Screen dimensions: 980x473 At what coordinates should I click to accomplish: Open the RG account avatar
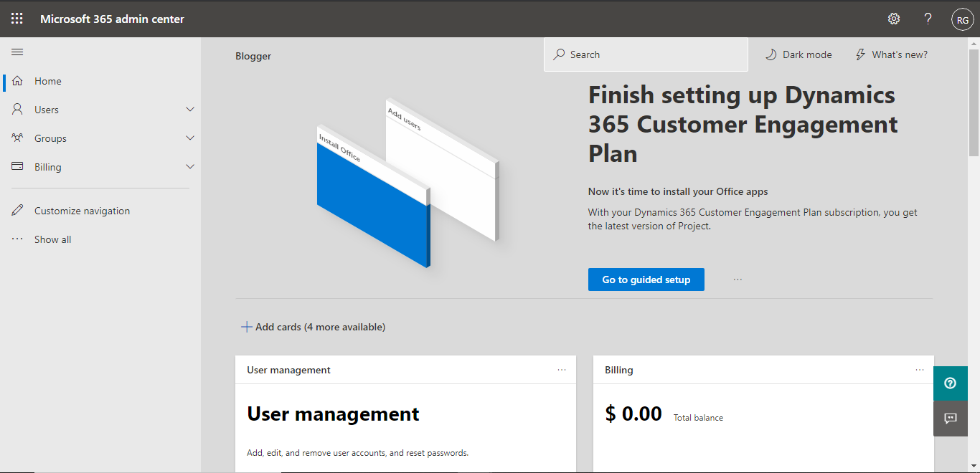(962, 20)
